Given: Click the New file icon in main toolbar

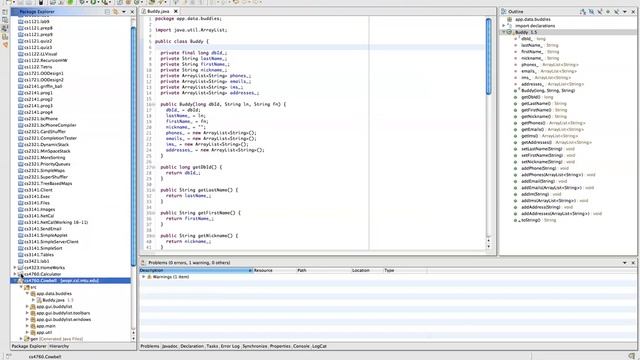Looking at the screenshot, I should [x=9, y=2].
